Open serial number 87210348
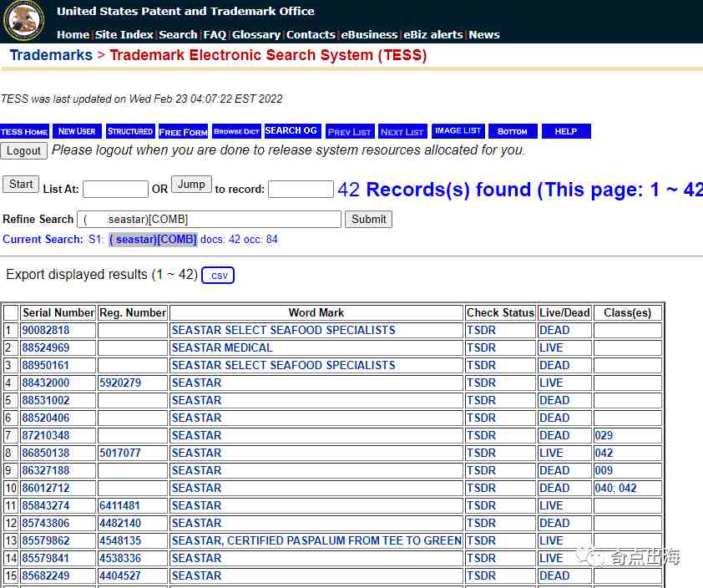The height and width of the screenshot is (588, 703). coord(46,435)
